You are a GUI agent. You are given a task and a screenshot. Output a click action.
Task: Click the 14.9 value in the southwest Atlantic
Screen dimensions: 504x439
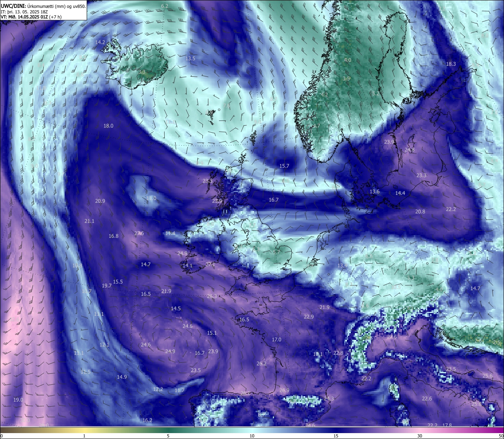(122, 377)
